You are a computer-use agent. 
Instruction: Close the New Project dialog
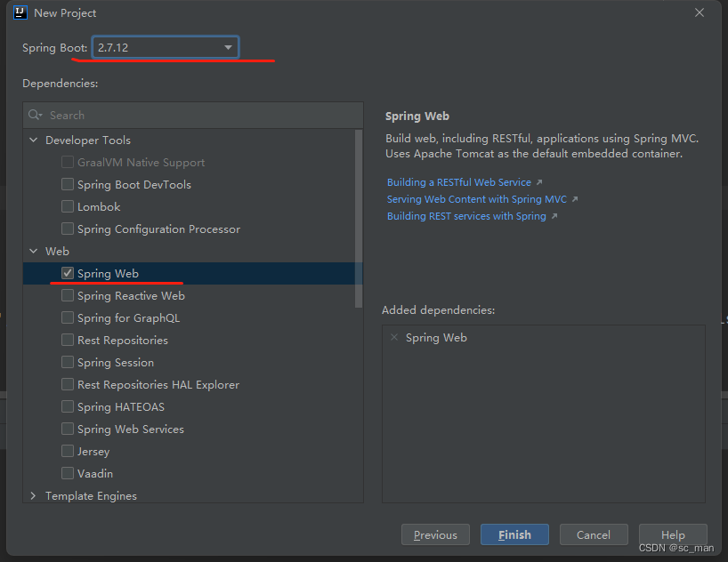pyautogui.click(x=700, y=12)
